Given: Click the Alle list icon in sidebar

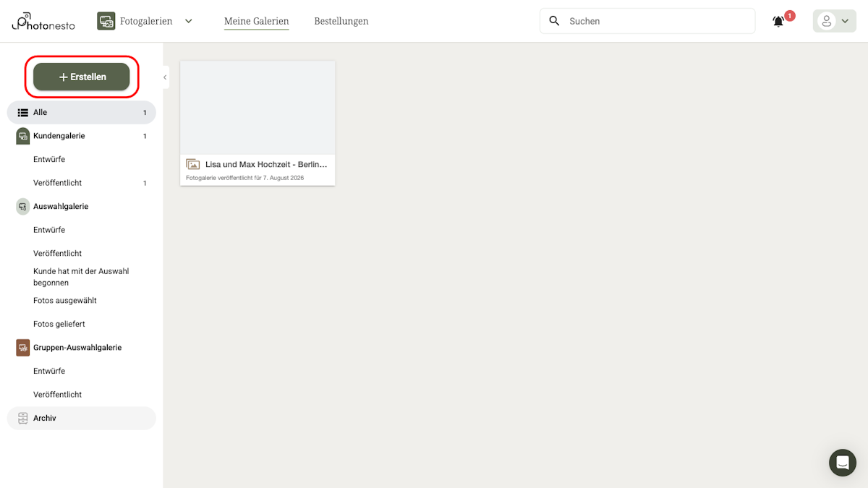Looking at the screenshot, I should pyautogui.click(x=22, y=112).
